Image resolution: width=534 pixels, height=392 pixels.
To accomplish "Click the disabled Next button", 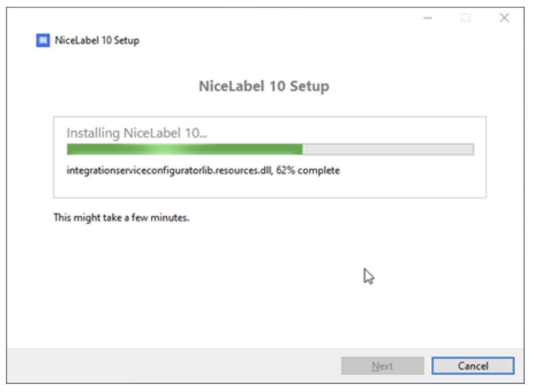I will (382, 366).
